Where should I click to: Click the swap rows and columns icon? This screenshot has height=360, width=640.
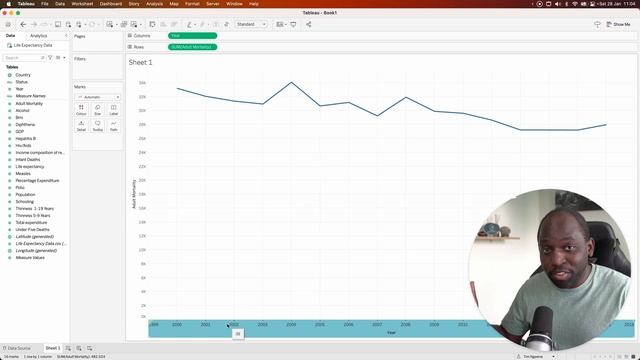(x=152, y=24)
